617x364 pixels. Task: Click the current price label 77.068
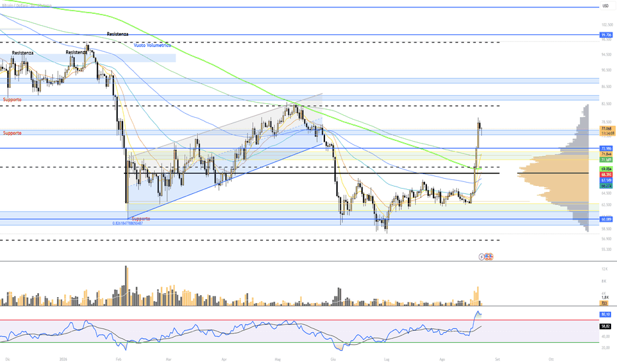(x=607, y=128)
